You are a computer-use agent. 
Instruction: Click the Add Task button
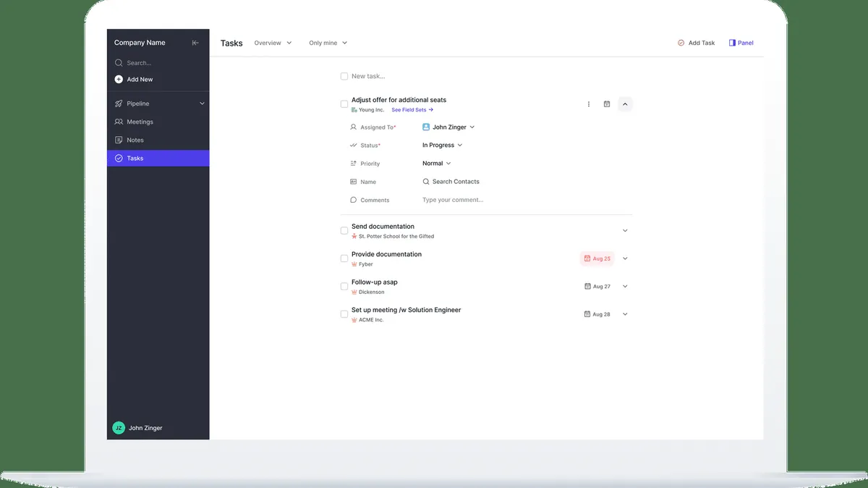click(x=696, y=43)
